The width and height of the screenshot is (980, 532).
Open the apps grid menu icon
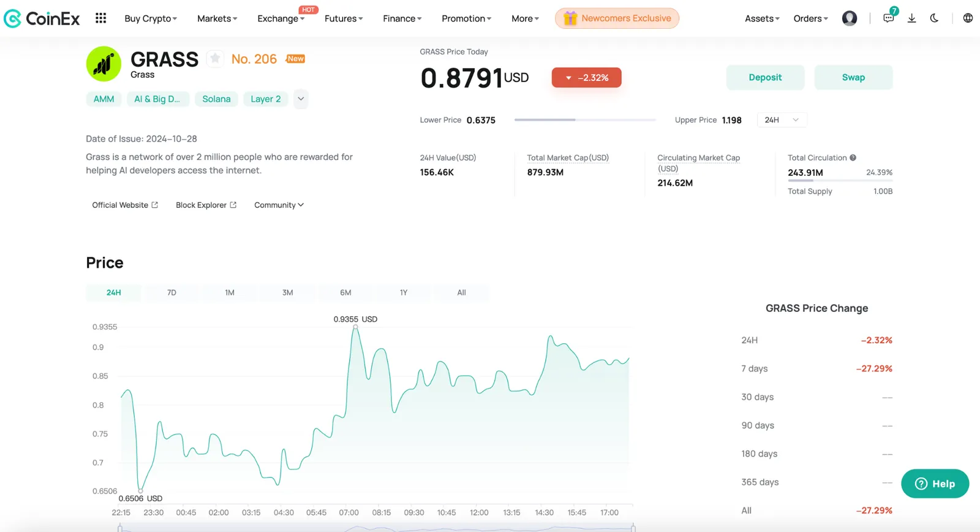[101, 18]
